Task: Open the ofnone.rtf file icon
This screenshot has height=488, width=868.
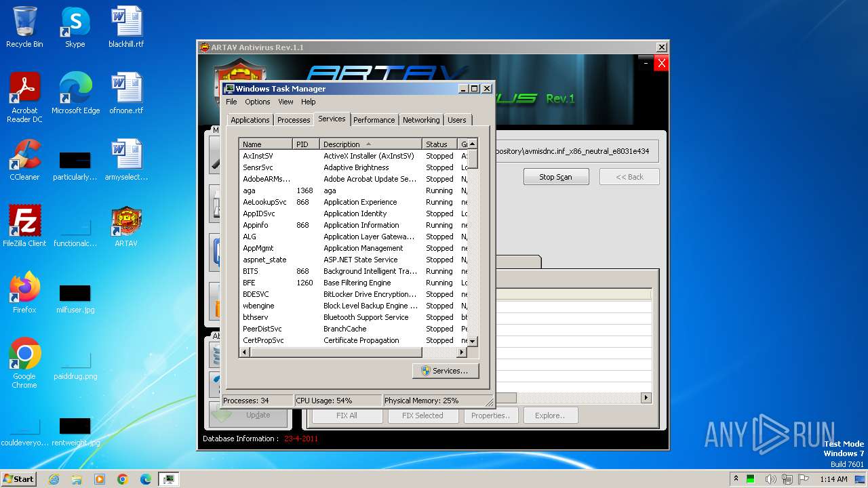Action: (x=126, y=94)
